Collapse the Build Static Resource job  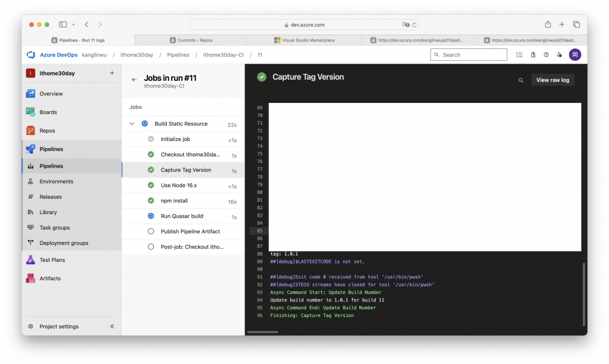[x=131, y=124]
